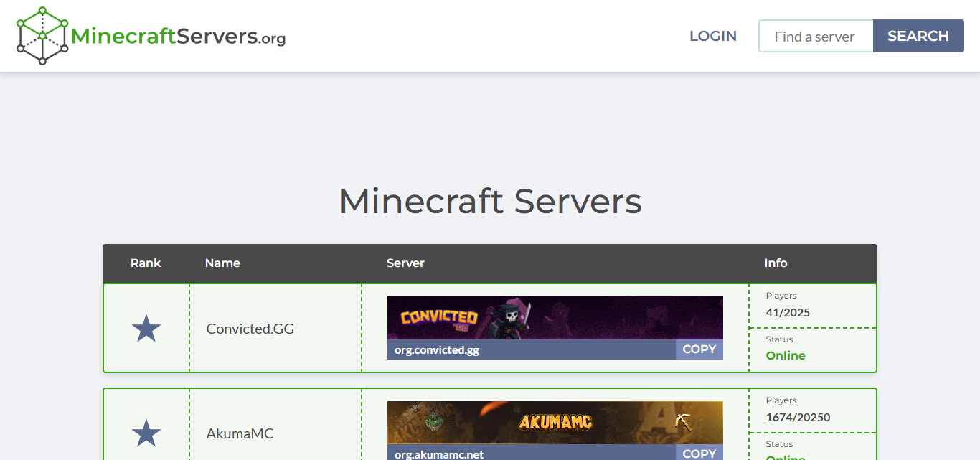Click the star rank icon for AkumaMC
Viewport: 980px width, 460px height.
point(146,433)
